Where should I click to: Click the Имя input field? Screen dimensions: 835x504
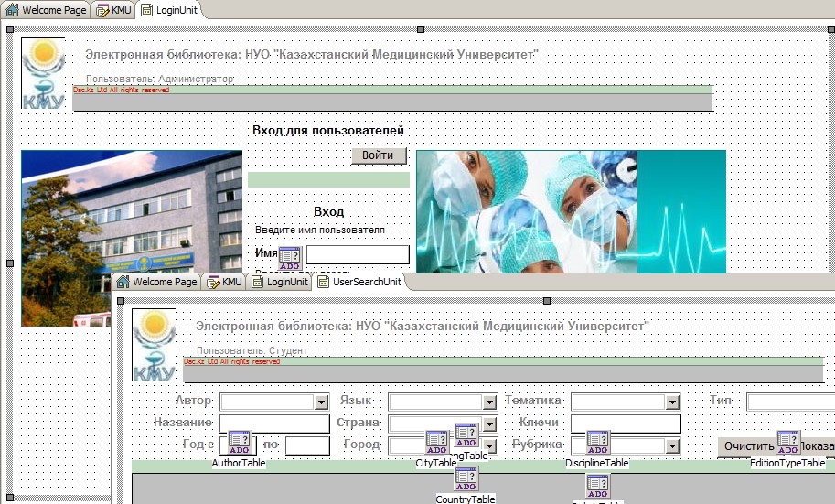(x=358, y=254)
